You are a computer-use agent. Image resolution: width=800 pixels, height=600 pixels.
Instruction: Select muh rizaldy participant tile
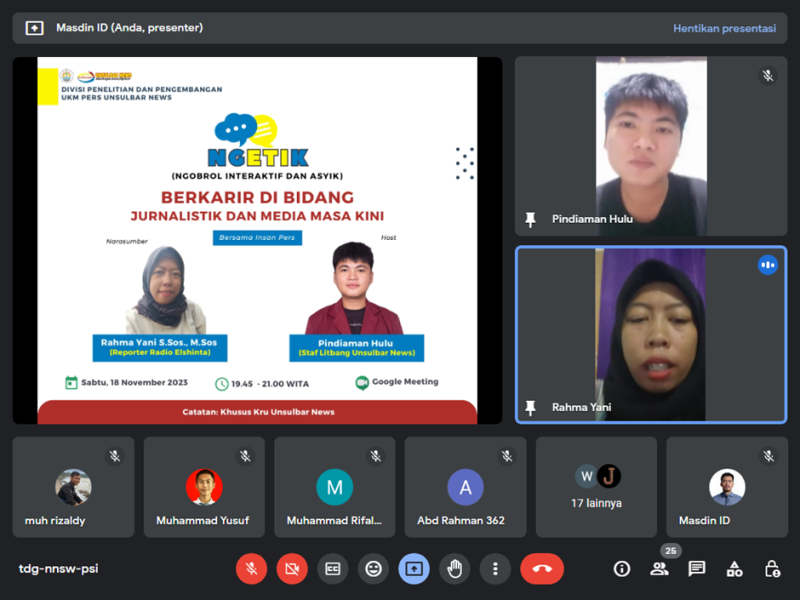[73, 487]
